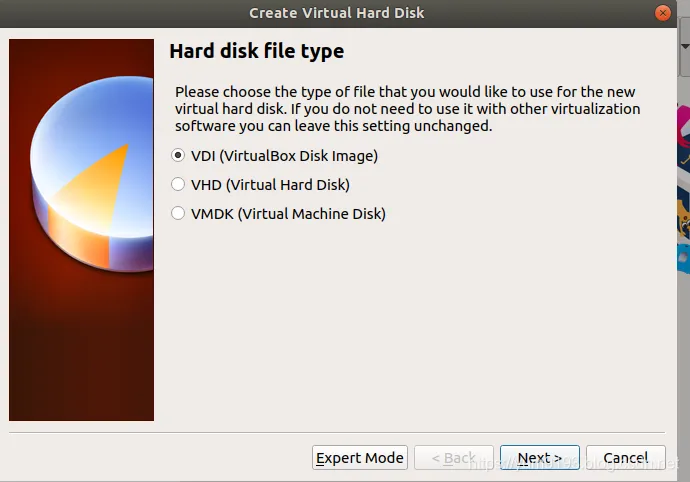690x482 pixels.
Task: Click the "VHD (Virtual Hard Disk)" label text
Action: click(270, 184)
